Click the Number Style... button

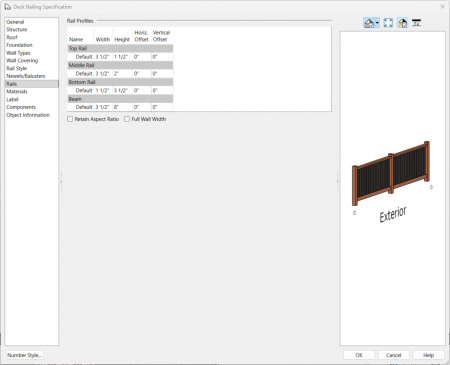coord(24,355)
